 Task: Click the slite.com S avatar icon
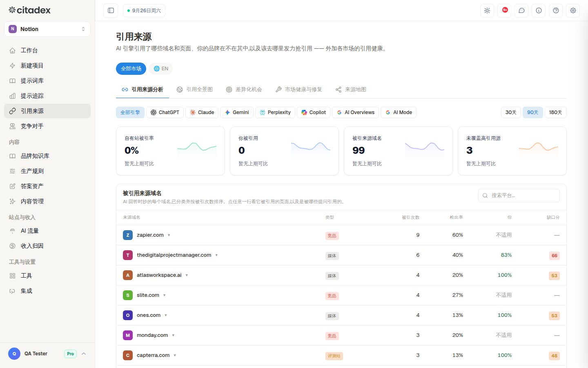coord(128,295)
